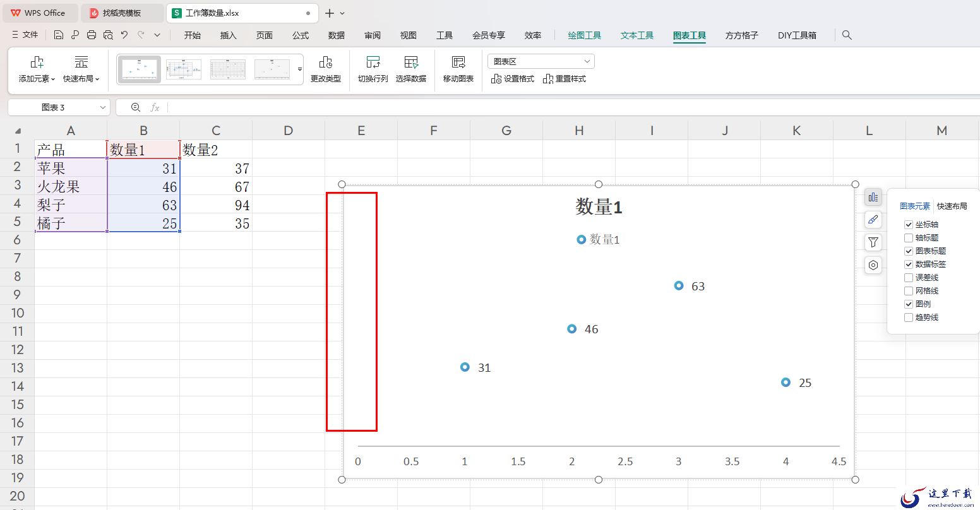The width and height of the screenshot is (980, 510).
Task: Open the DIY工具箱 tab
Action: (797, 35)
